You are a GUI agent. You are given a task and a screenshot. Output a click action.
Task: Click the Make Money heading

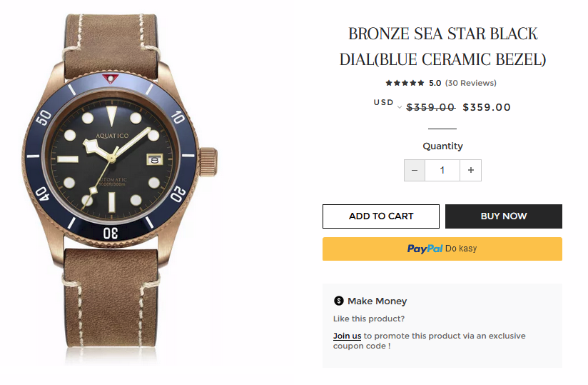point(377,301)
